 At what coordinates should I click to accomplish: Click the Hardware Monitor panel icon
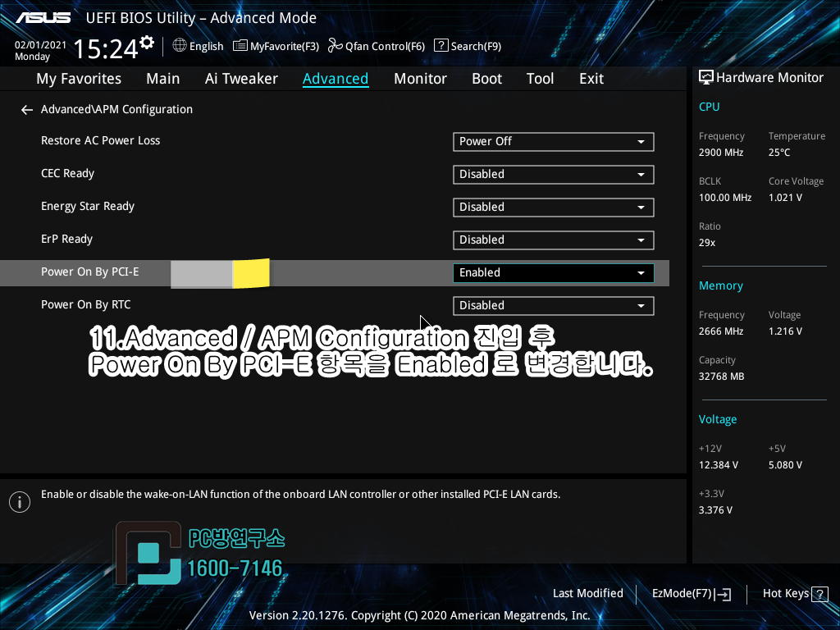click(x=706, y=77)
